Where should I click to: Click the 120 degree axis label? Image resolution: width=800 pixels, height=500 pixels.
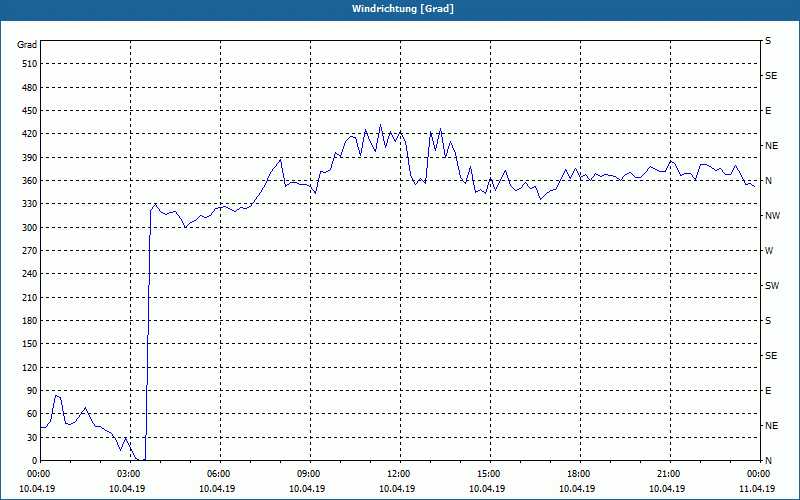click(x=30, y=367)
